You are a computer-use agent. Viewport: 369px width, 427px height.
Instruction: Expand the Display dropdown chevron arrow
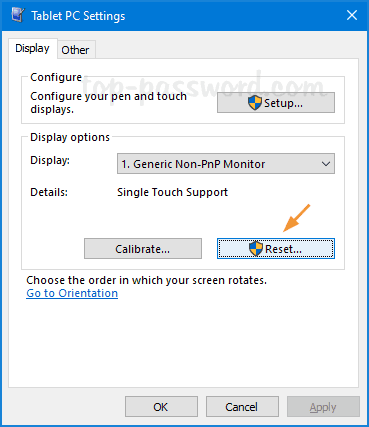(x=326, y=164)
